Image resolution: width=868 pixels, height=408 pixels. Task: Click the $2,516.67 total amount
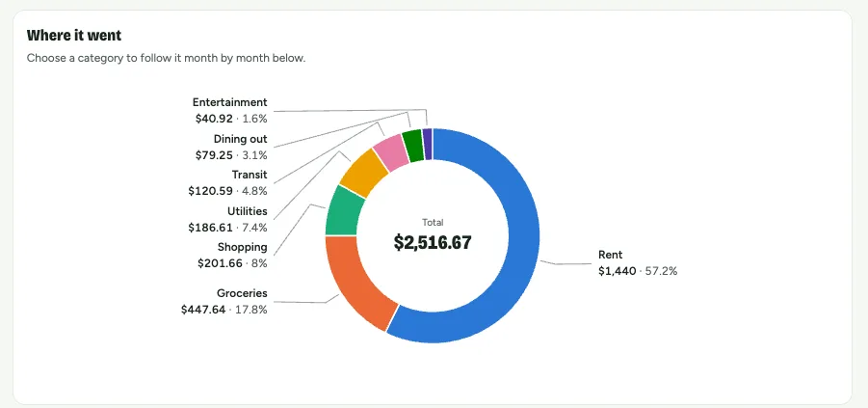tap(433, 242)
